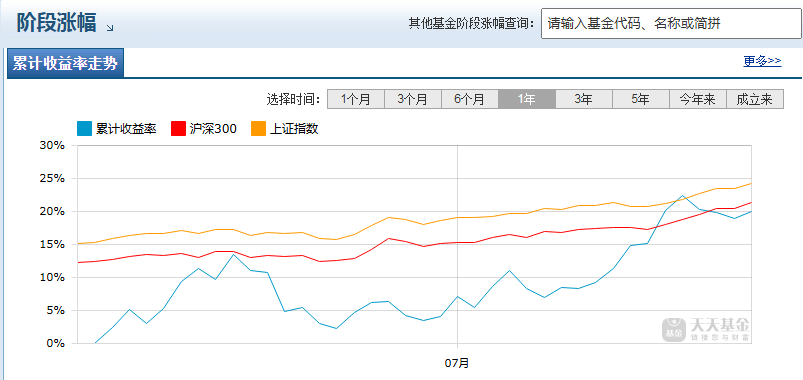
Task: Select the 1年 time range
Action: 527,99
